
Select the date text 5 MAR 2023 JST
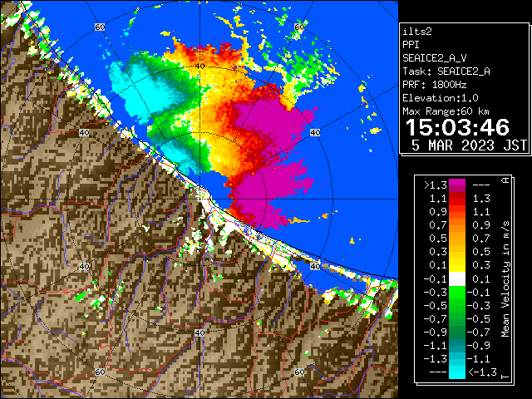pyautogui.click(x=469, y=145)
